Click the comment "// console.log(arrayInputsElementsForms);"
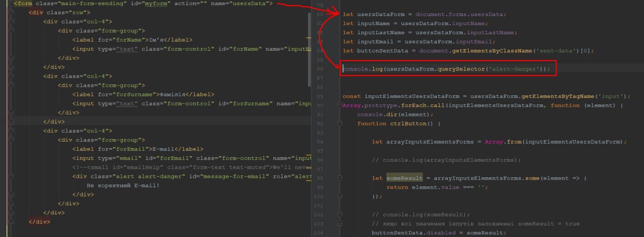 click(446, 160)
